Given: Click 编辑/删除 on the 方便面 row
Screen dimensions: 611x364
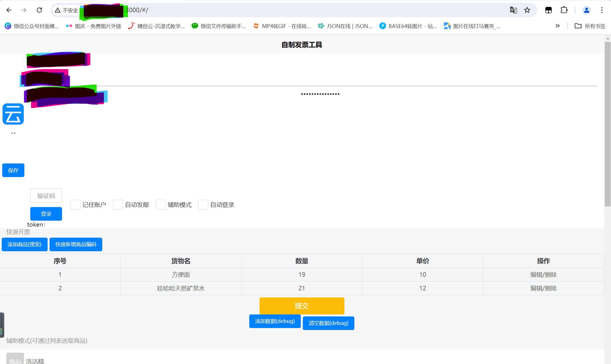Looking at the screenshot, I should 543,274.
